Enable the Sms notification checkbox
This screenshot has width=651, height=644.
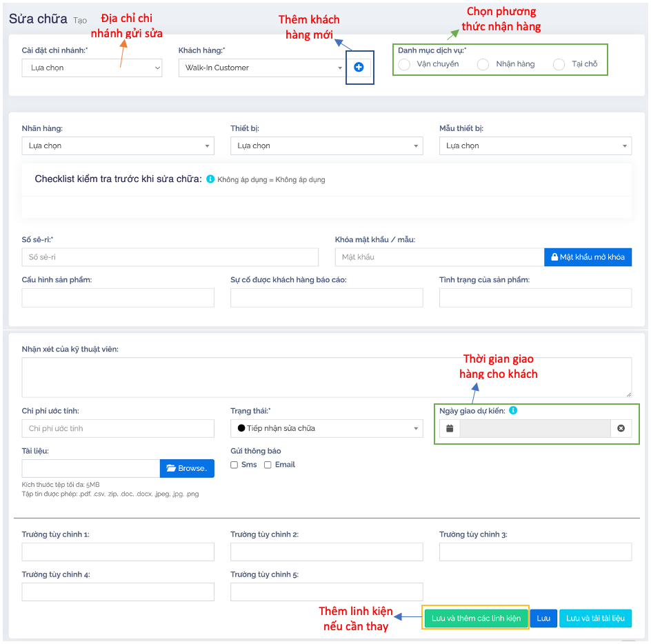(234, 465)
